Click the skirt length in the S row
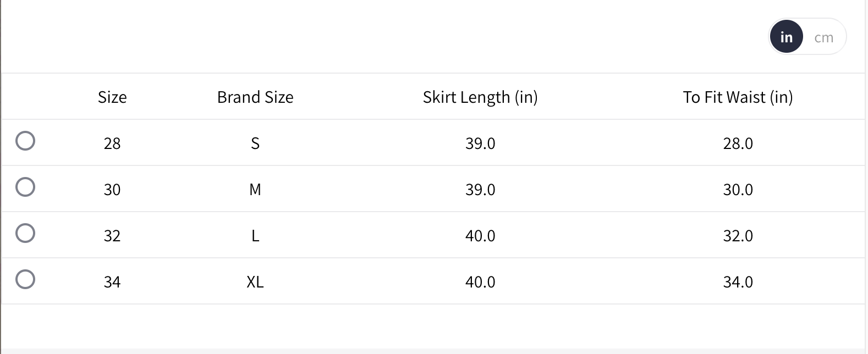This screenshot has height=354, width=868. pos(480,143)
